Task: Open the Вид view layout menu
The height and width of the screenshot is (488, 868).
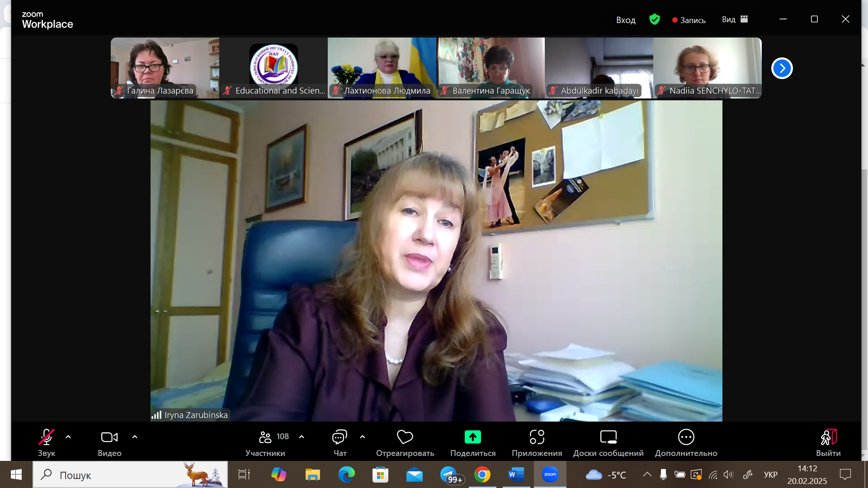Action: 735,19
